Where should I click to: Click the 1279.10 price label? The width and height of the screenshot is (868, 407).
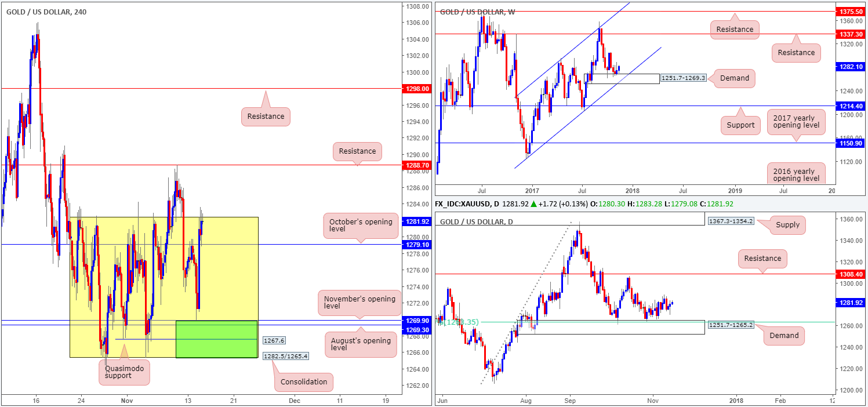(x=417, y=245)
